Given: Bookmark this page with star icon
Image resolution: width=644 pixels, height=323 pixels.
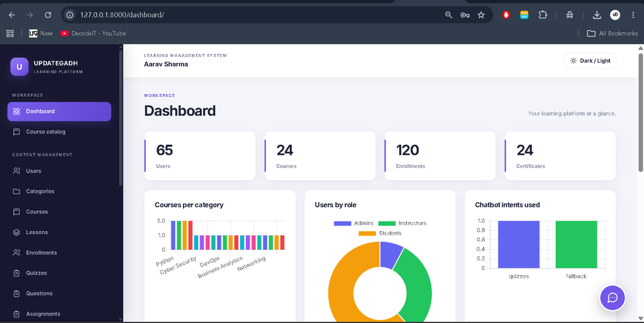Looking at the screenshot, I should [x=481, y=14].
